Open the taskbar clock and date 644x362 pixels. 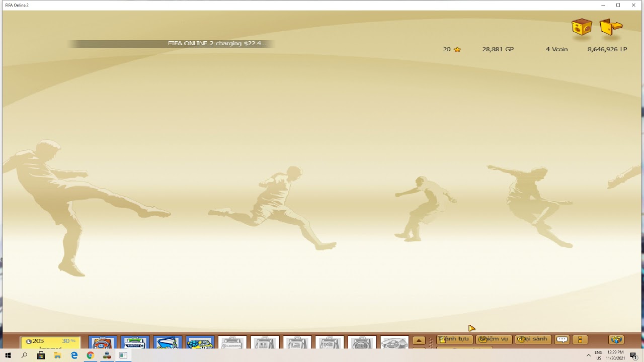616,355
